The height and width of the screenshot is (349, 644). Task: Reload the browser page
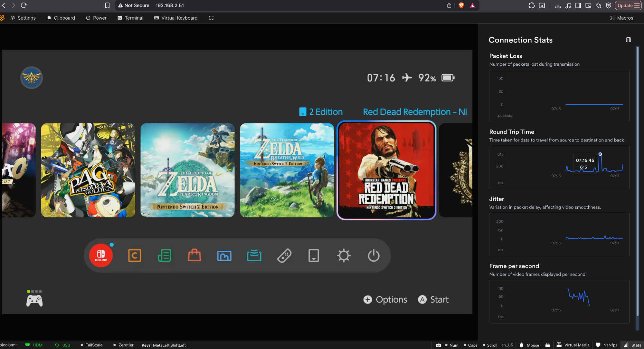pyautogui.click(x=24, y=5)
